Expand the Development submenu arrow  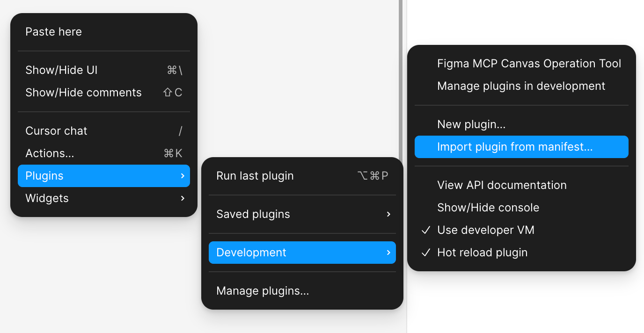[x=388, y=253]
